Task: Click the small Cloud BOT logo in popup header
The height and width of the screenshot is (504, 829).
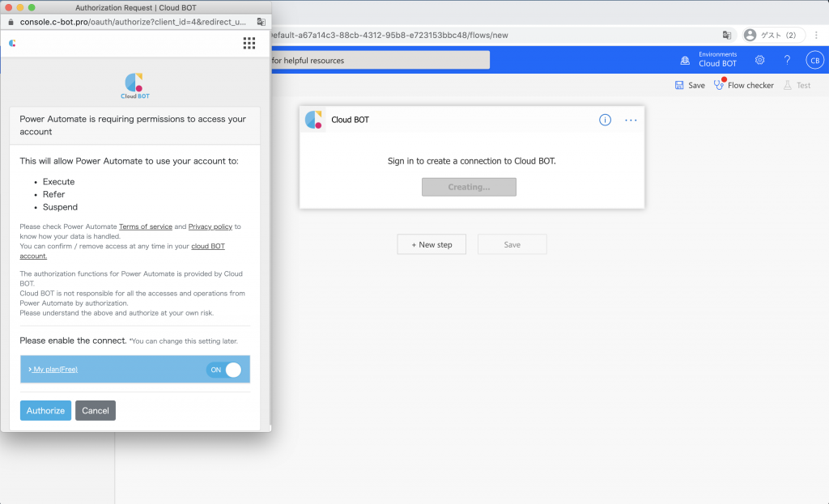Action: click(x=12, y=43)
